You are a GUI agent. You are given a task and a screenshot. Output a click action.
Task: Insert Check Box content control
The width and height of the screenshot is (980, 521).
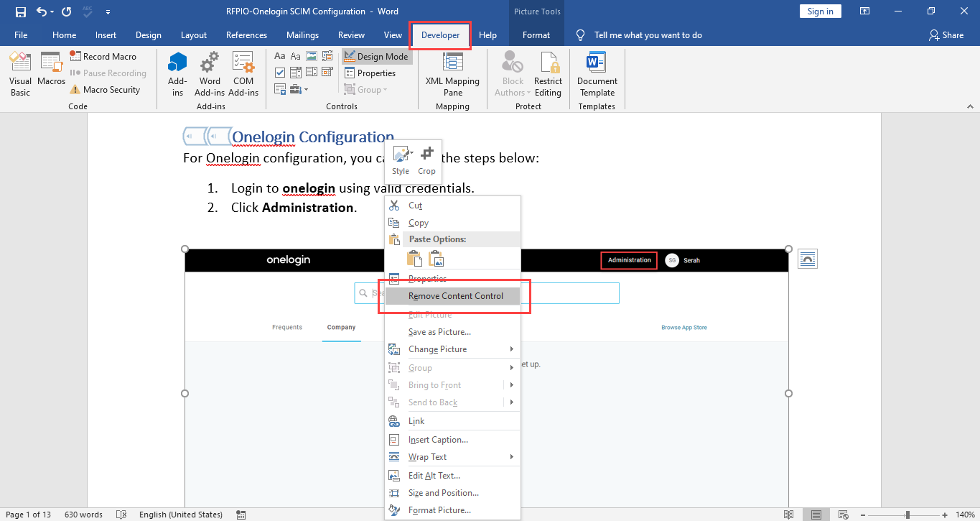[x=280, y=73]
